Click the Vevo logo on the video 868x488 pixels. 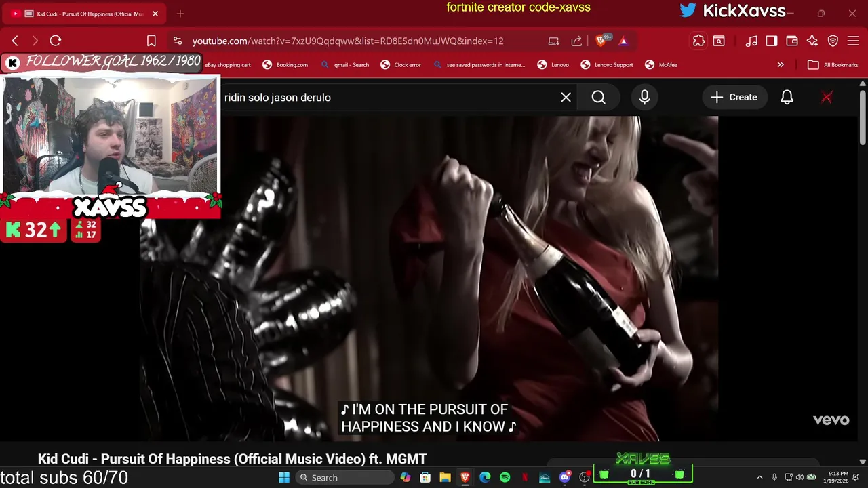(x=831, y=420)
